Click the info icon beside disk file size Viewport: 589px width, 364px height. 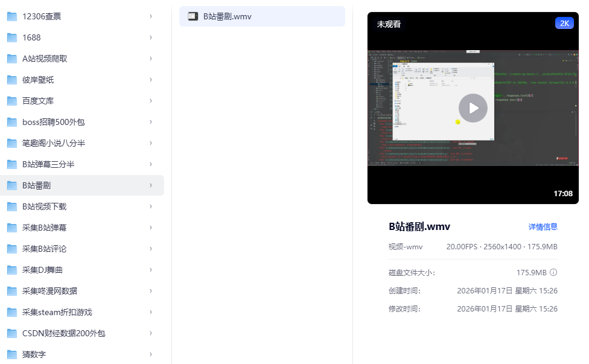point(553,272)
